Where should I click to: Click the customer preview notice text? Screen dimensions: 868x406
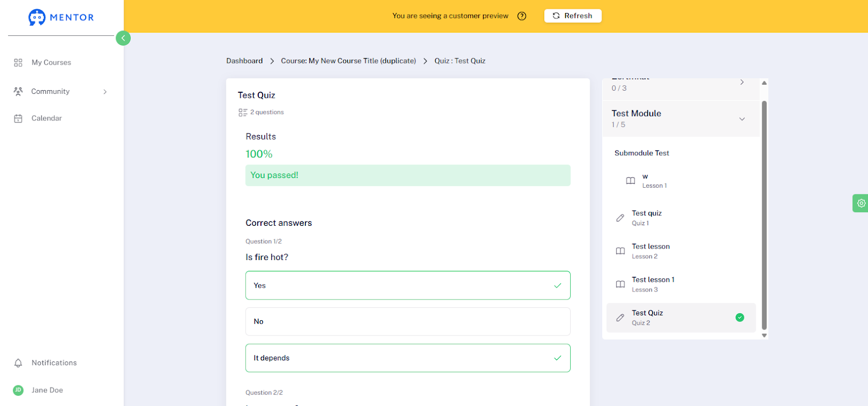(450, 16)
